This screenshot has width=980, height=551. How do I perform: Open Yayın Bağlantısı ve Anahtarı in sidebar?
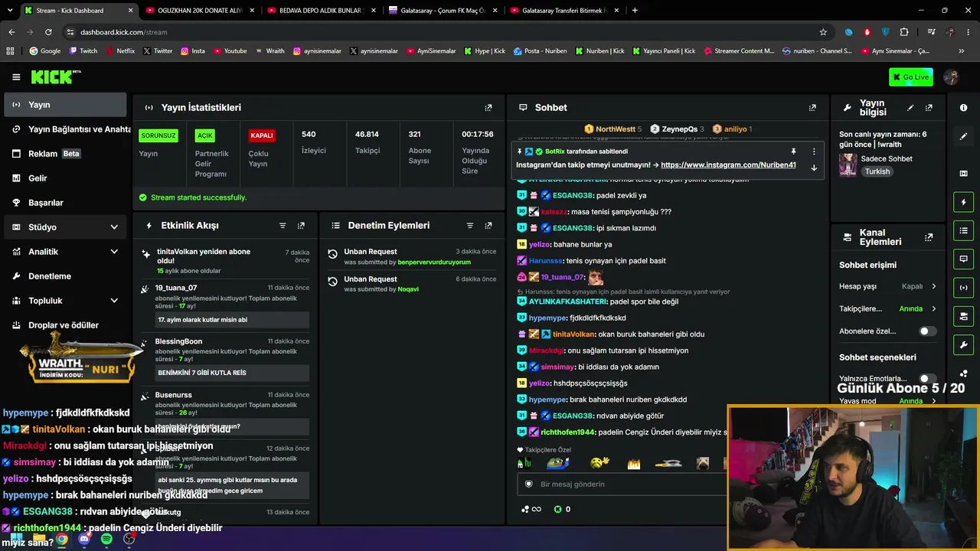click(x=65, y=129)
